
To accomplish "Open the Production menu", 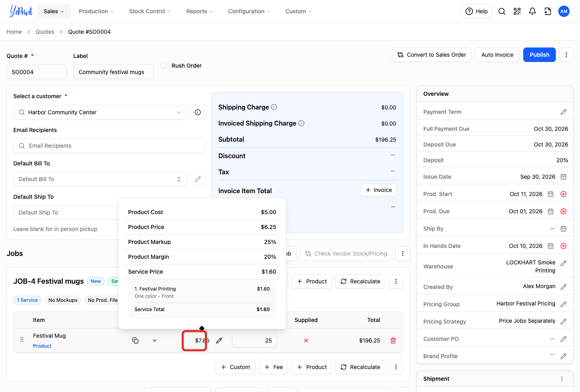I will [x=96, y=11].
